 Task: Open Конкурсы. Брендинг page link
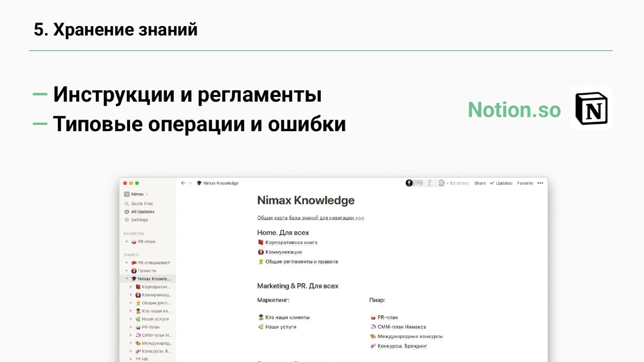pyautogui.click(x=402, y=346)
